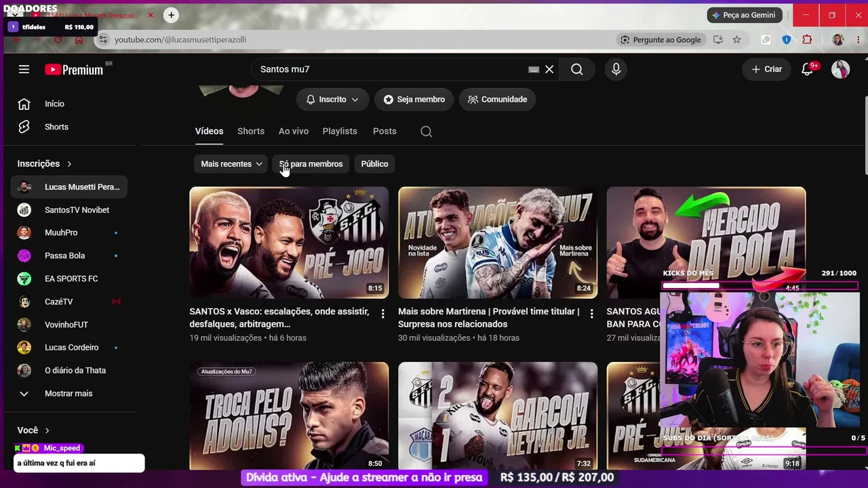This screenshot has width=868, height=488.
Task: Open the Comunidade button
Action: [x=497, y=100]
